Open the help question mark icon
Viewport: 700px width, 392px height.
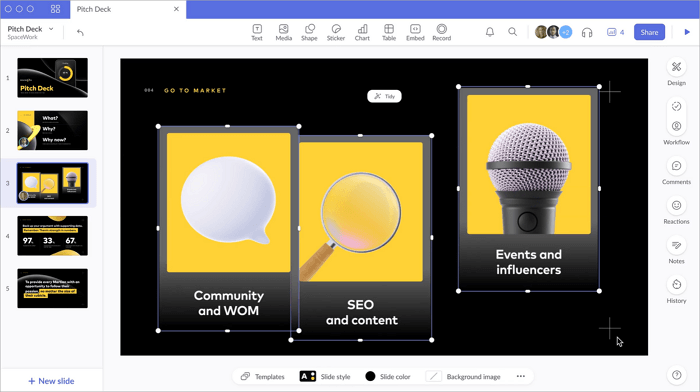[x=677, y=375]
